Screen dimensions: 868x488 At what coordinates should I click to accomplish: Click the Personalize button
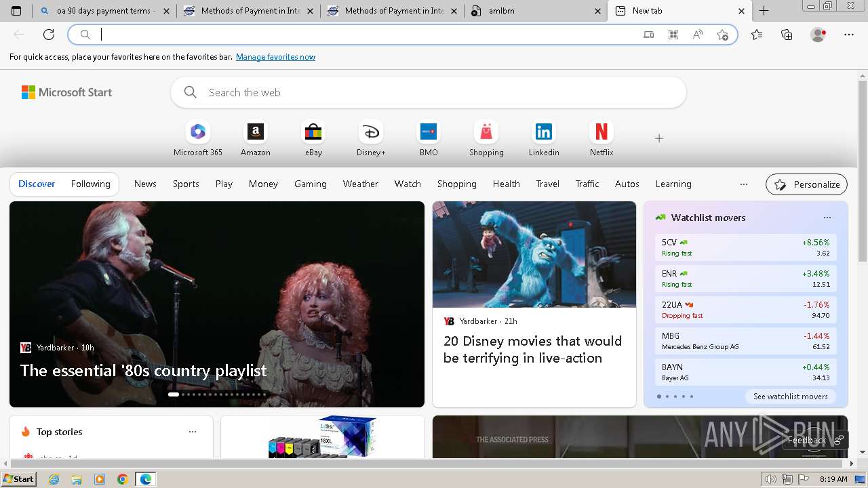[806, 184]
